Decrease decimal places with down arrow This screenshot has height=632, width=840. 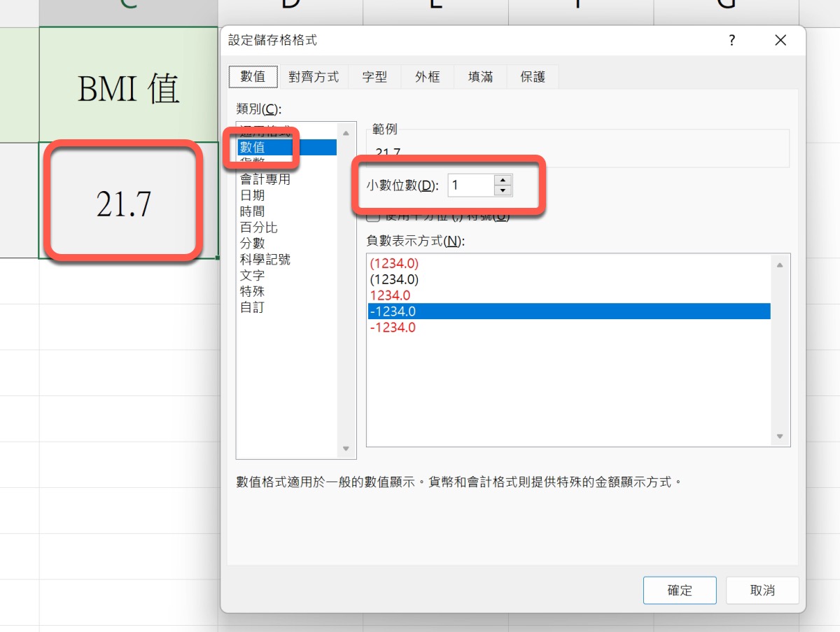[x=503, y=191]
